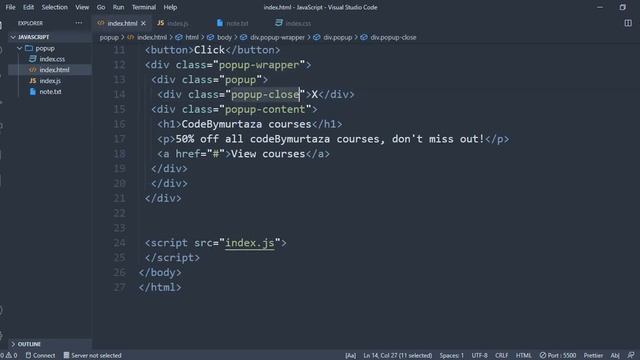Show errors and warnings in status bar
The height and width of the screenshot is (360, 640).
[x=9, y=356]
